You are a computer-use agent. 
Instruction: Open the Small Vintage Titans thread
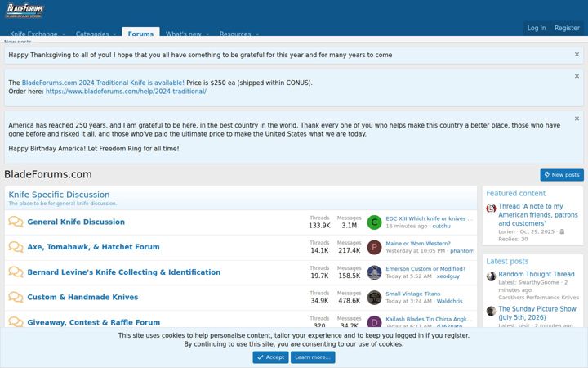(x=413, y=294)
